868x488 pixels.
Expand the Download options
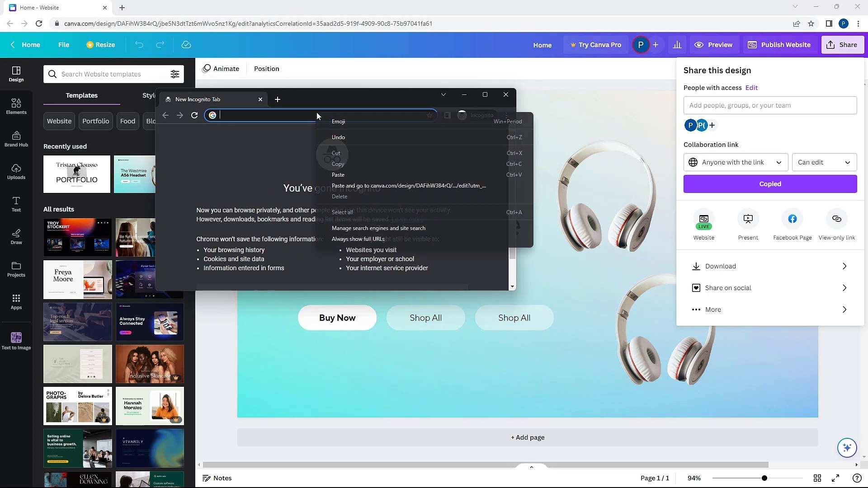[770, 266]
